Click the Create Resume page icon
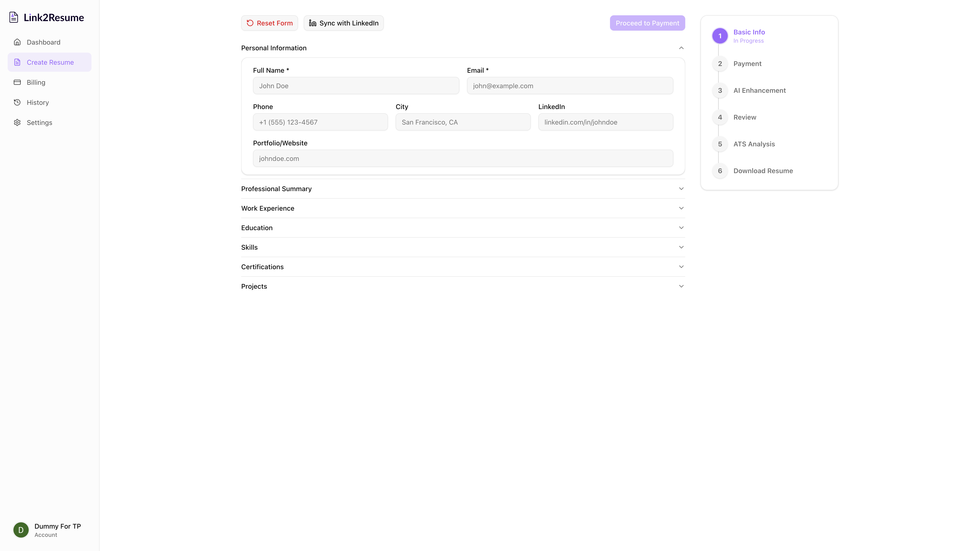Viewport: 980px width, 551px height. tap(17, 62)
